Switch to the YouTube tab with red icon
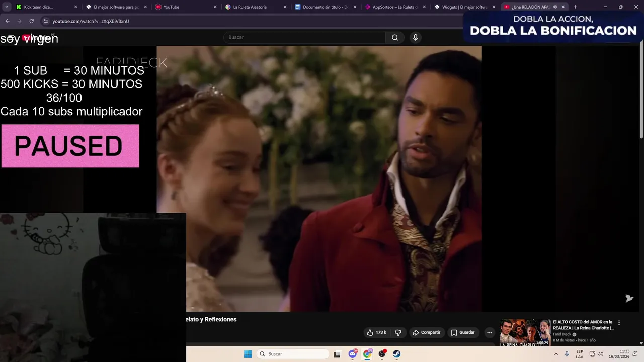The height and width of the screenshot is (362, 644). tap(185, 7)
